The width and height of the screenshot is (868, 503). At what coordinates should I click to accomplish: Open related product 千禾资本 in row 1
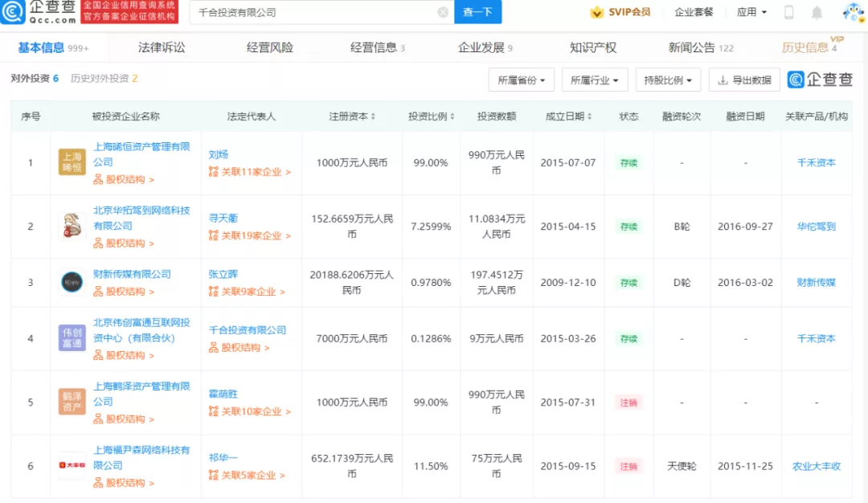pyautogui.click(x=816, y=162)
